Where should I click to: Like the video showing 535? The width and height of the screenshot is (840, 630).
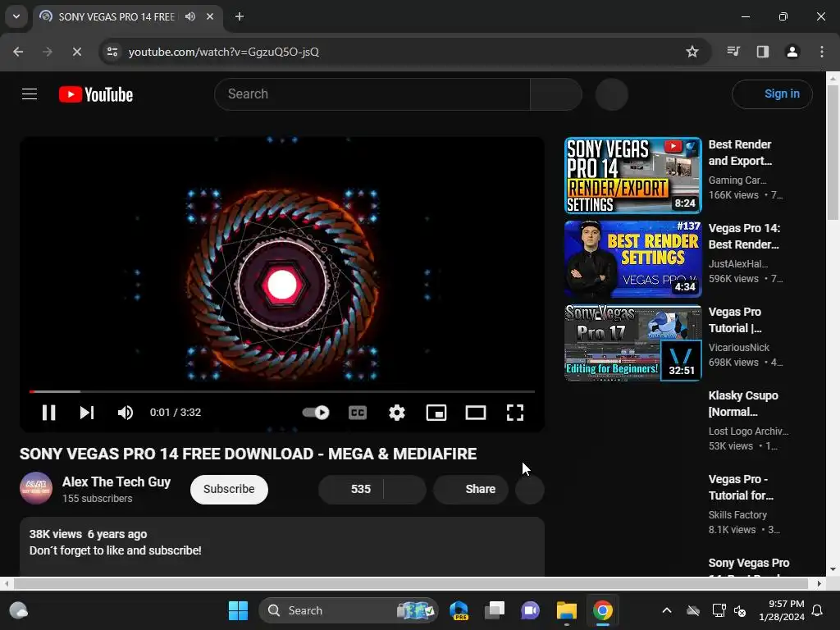tap(351, 489)
